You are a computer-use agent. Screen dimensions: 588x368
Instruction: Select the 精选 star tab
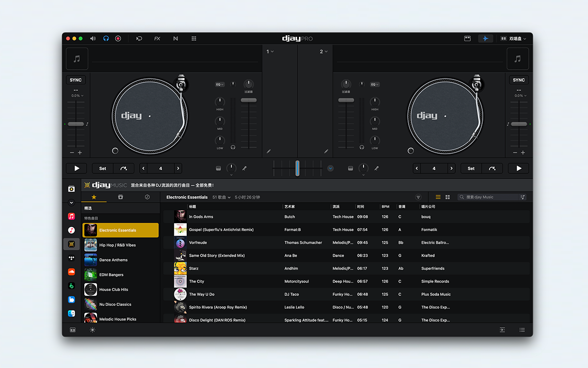point(94,197)
